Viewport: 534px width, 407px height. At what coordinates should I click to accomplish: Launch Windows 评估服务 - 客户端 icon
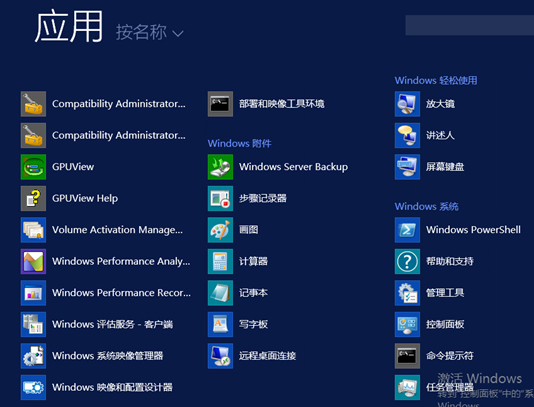tap(33, 324)
